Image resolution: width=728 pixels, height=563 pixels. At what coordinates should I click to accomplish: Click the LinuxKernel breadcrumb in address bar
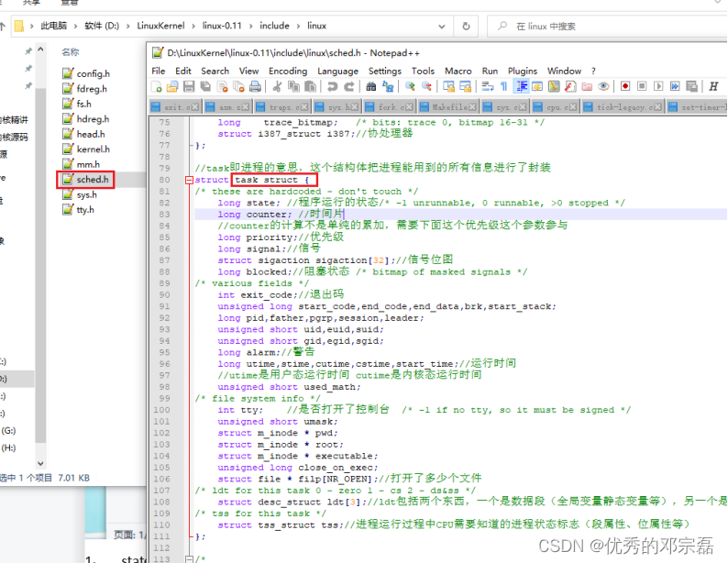(160, 26)
